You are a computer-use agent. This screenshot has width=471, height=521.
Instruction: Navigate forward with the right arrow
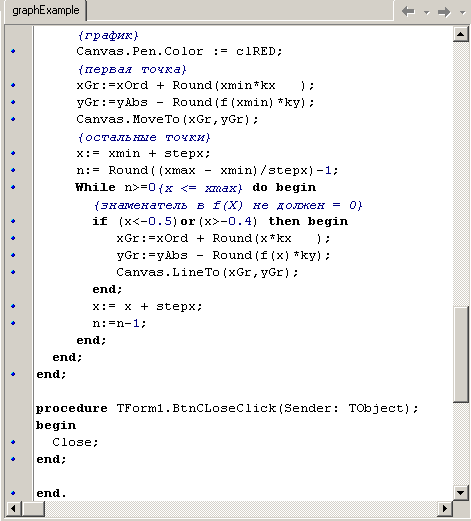(444, 12)
